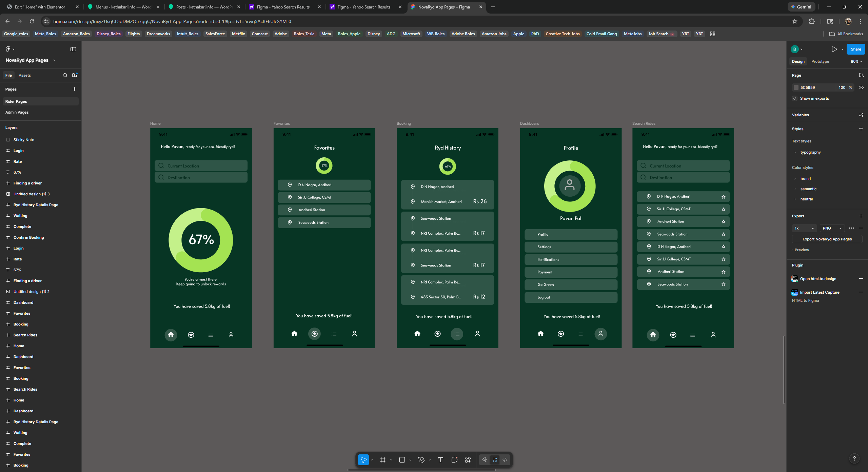Expand the typography text styles group
Screen dimensions: 868x472
[x=795, y=152]
